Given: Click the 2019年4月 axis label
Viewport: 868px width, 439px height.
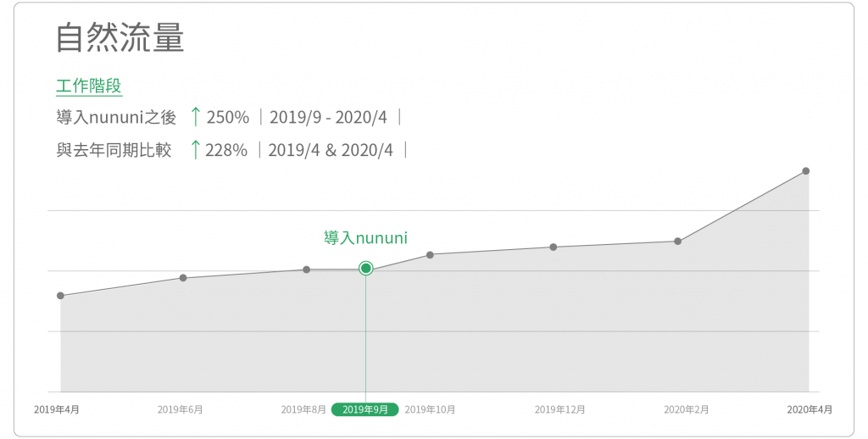Looking at the screenshot, I should [x=57, y=409].
